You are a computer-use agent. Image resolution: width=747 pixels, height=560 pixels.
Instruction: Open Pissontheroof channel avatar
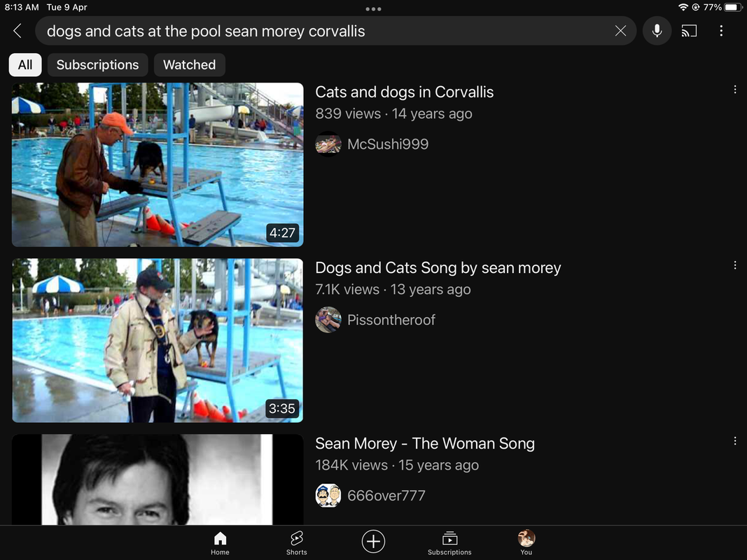[x=328, y=319]
